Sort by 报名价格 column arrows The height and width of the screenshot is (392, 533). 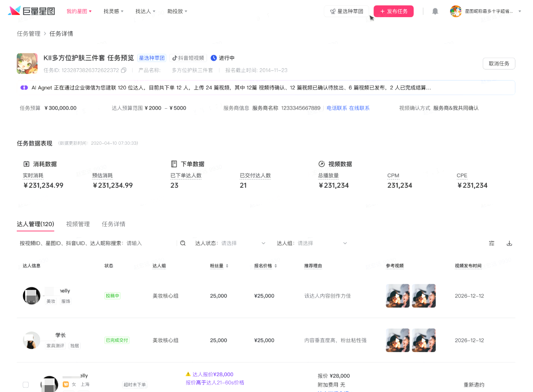coord(276,266)
